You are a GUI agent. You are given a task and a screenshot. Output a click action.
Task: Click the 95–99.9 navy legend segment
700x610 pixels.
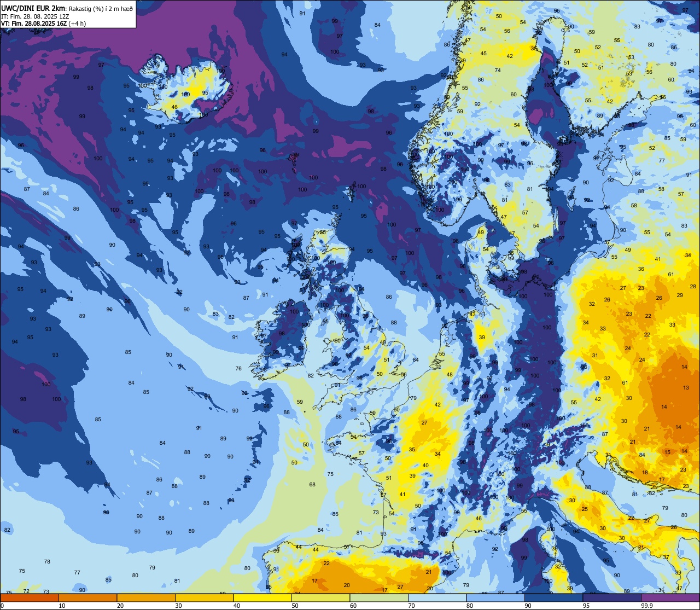pos(612,597)
